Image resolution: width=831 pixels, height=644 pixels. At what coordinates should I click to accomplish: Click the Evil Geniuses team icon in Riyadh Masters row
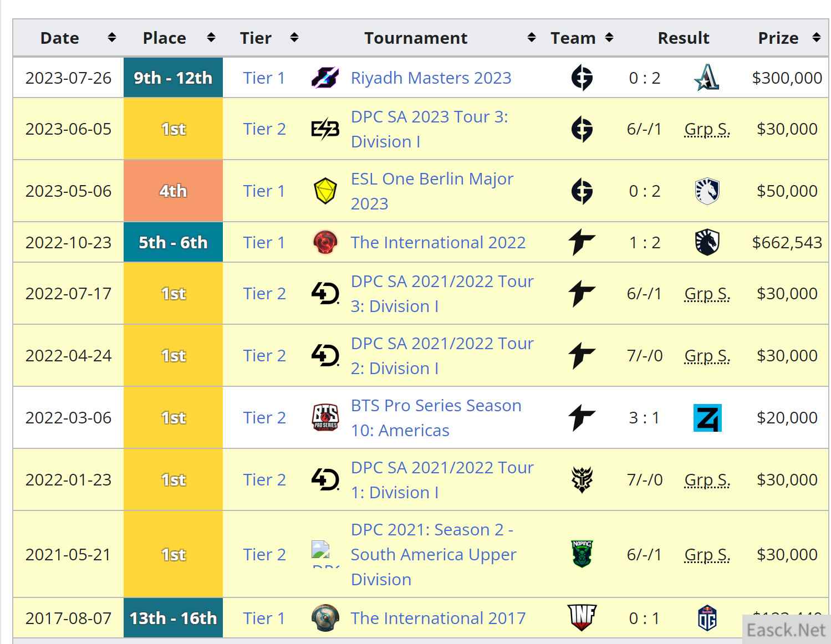pos(582,78)
